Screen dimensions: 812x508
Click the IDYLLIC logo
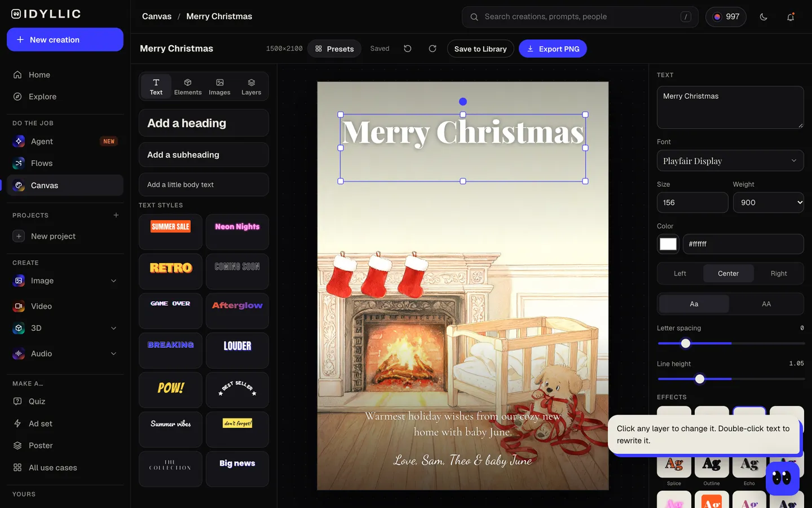[46, 14]
